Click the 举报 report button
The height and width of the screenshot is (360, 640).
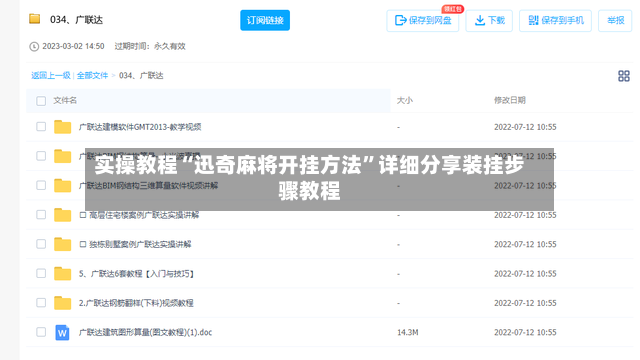[x=615, y=20]
